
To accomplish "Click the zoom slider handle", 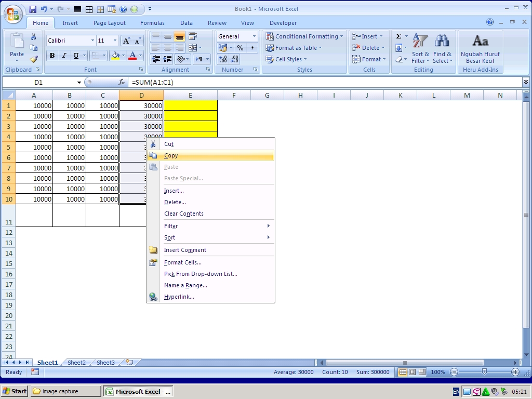I will coord(484,372).
